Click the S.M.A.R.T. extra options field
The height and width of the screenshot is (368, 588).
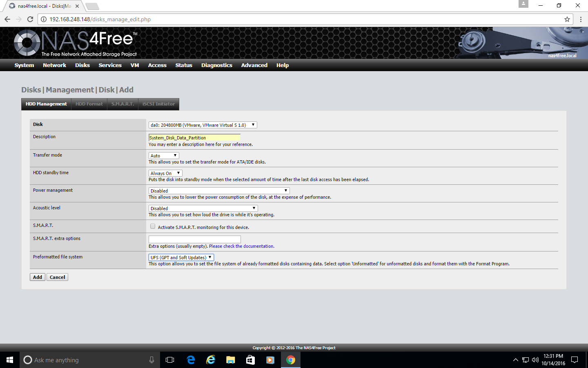(x=194, y=239)
